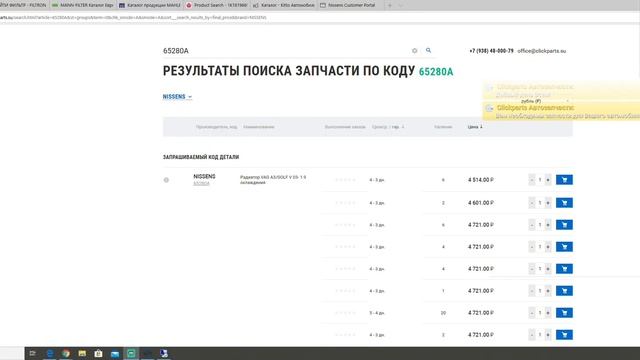640x360 pixels.
Task: Click the Радиатор VAG A3/GOLF V description
Action: [x=273, y=180]
